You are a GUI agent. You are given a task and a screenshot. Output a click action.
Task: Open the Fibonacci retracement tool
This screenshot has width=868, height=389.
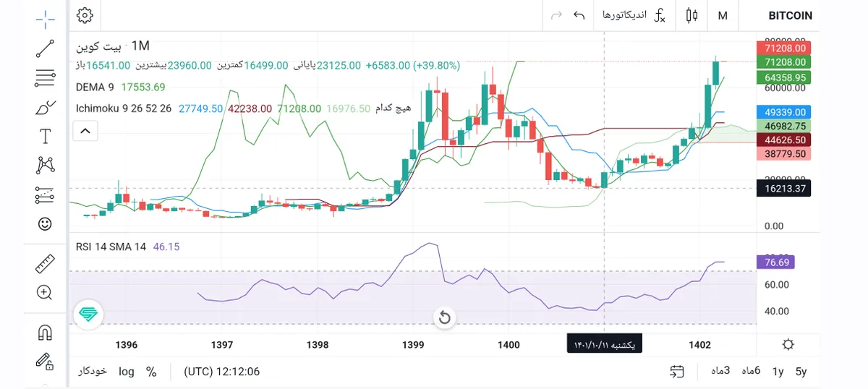(45, 78)
